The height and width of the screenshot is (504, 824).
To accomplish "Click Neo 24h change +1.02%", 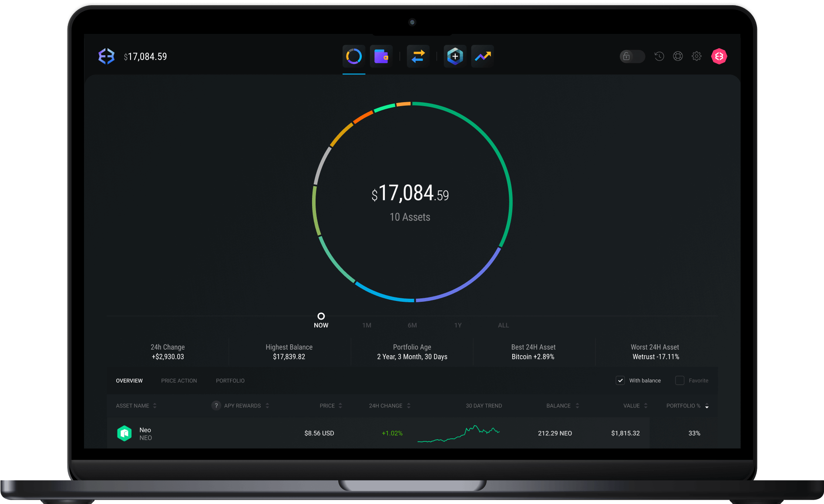I will 392,433.
